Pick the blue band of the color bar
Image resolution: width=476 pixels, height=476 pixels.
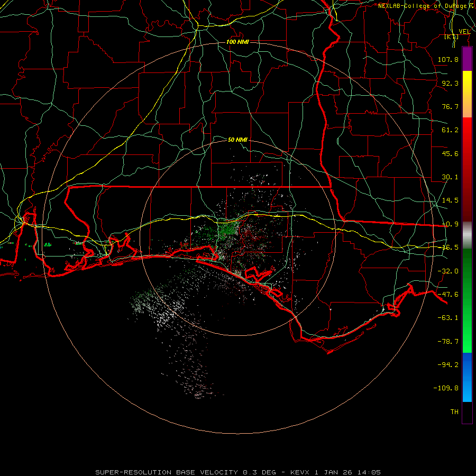click(467, 377)
